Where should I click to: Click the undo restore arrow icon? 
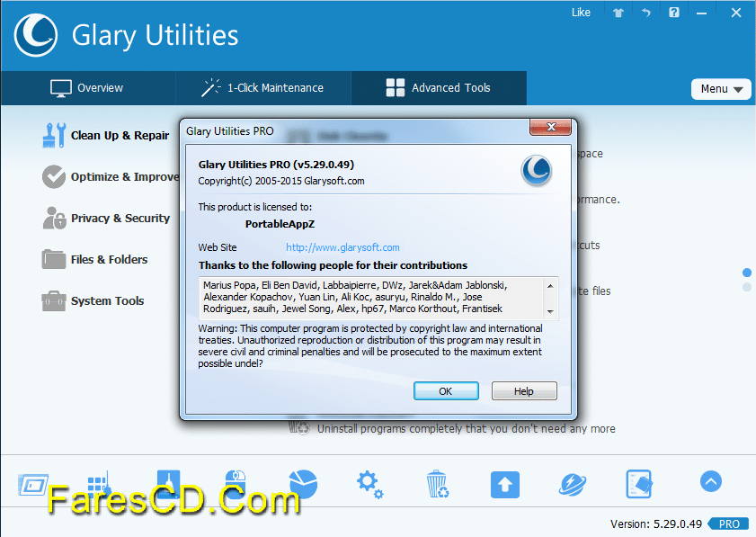[x=646, y=13]
